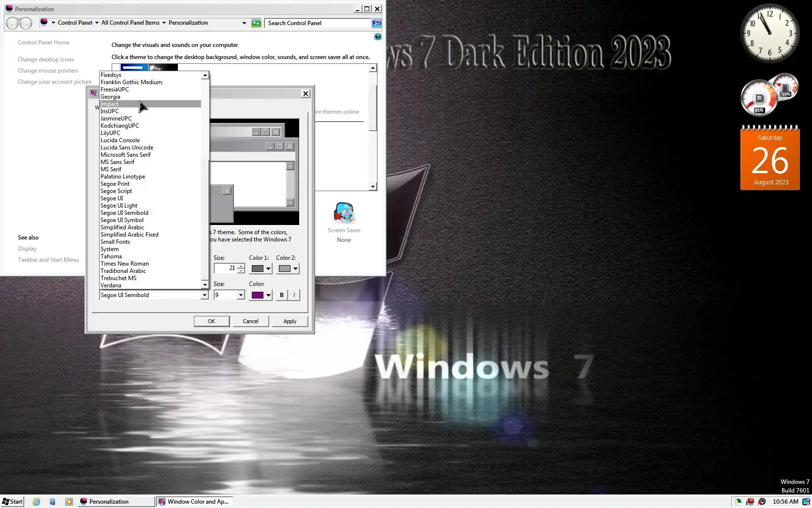Select Microsoft Sans Serif font
812x508 pixels.
tap(150, 155)
